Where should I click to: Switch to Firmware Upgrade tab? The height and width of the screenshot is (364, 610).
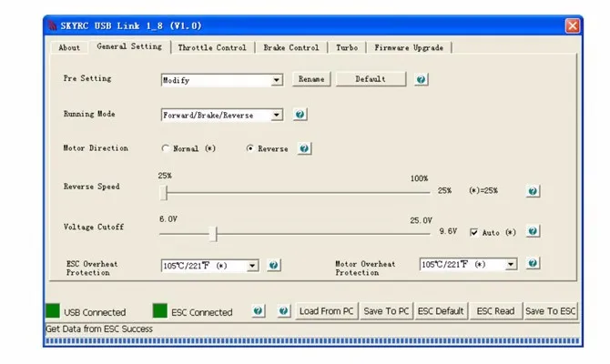pos(409,47)
